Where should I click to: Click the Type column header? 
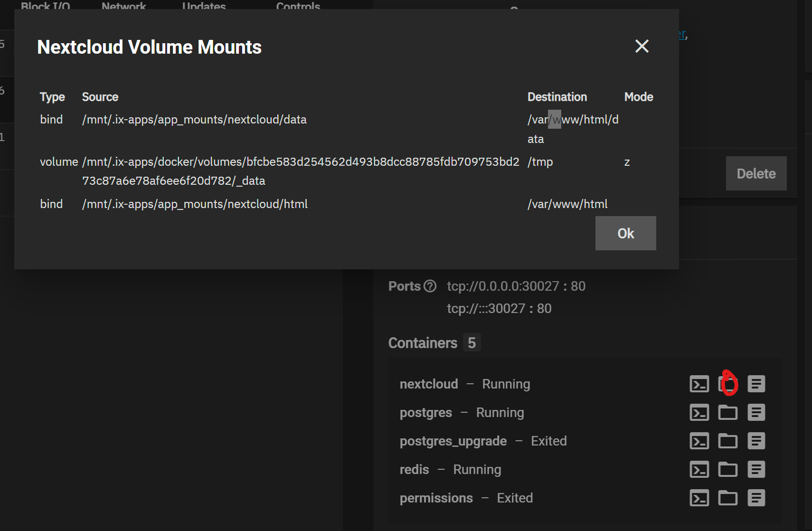pyautogui.click(x=52, y=97)
